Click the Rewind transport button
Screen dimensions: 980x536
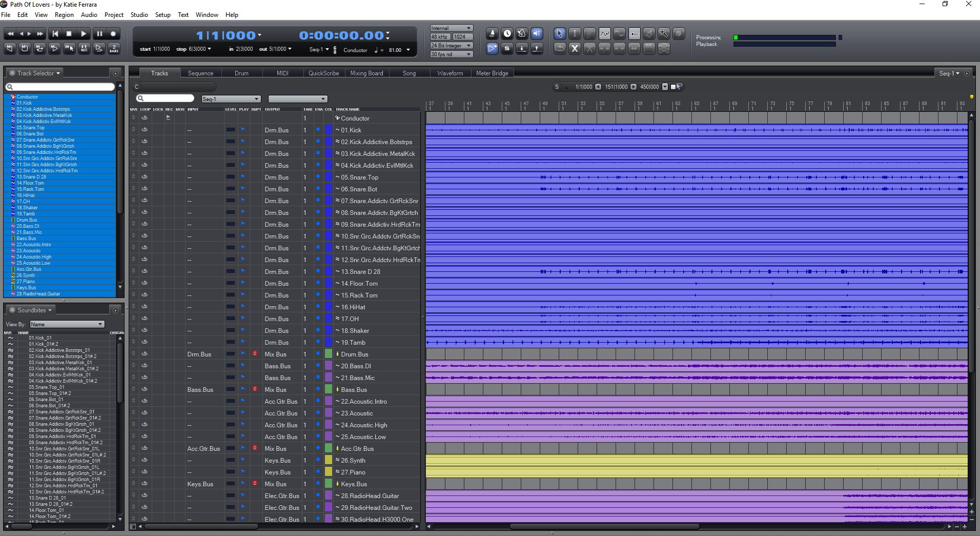click(10, 34)
